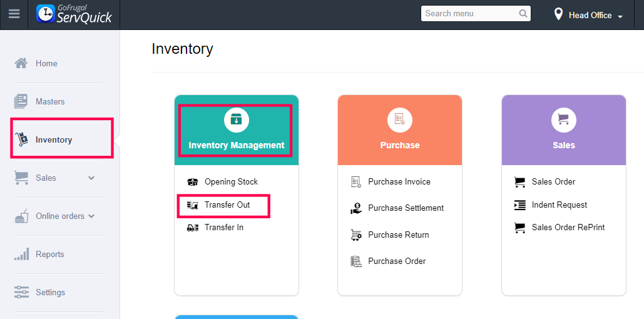Image resolution: width=644 pixels, height=319 pixels.
Task: Click the Masters sidebar icon
Action: click(x=21, y=101)
